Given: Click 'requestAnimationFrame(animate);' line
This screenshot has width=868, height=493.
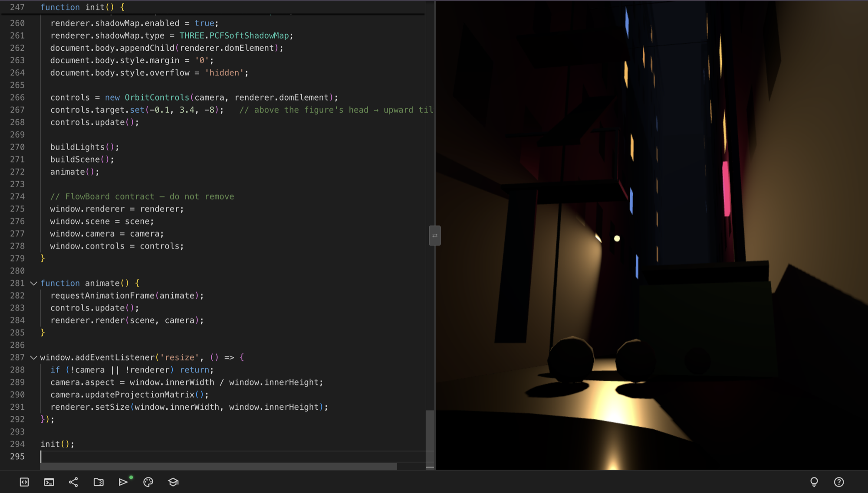Looking at the screenshot, I should pos(127,296).
